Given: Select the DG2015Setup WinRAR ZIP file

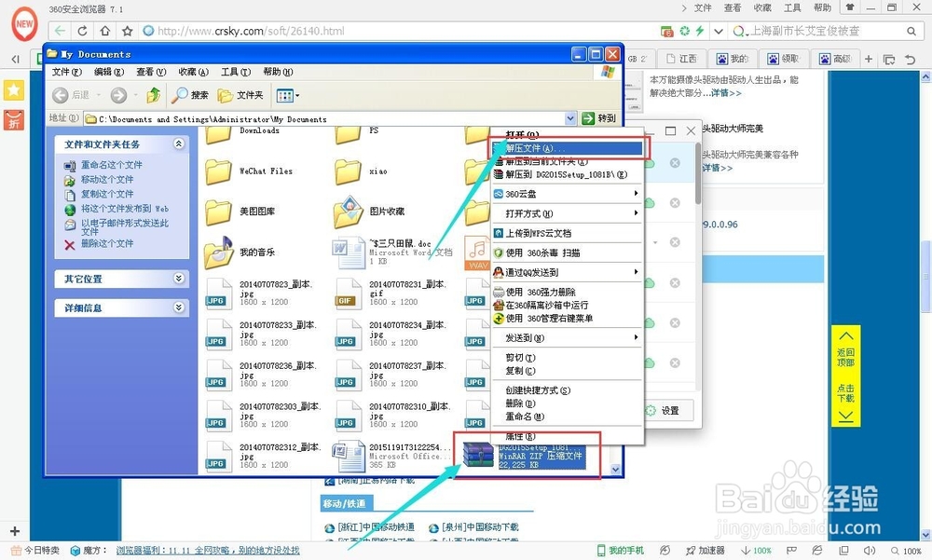Looking at the screenshot, I should click(x=524, y=456).
